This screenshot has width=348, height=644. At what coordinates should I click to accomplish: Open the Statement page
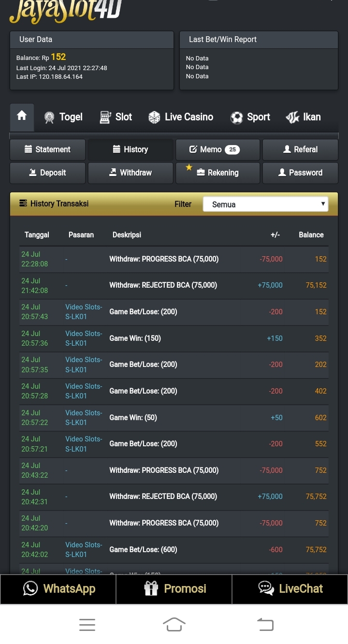[x=47, y=149]
